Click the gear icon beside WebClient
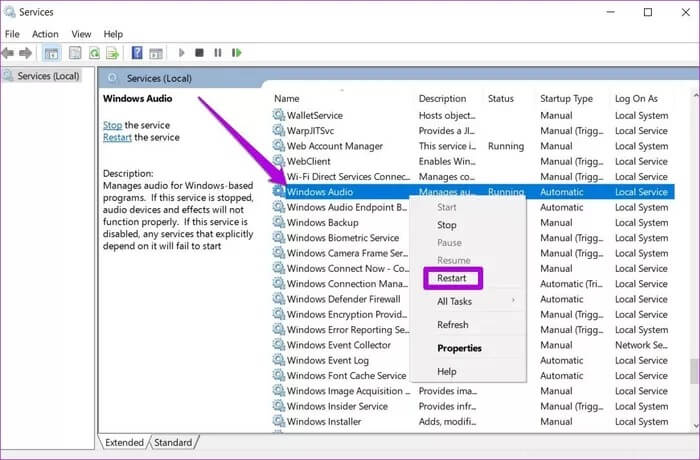 (x=279, y=161)
